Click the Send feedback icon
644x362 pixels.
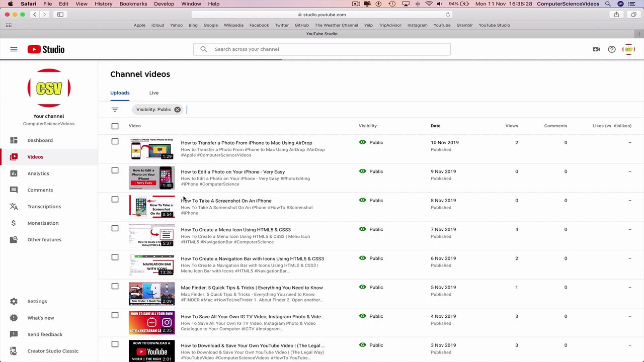coord(14,334)
